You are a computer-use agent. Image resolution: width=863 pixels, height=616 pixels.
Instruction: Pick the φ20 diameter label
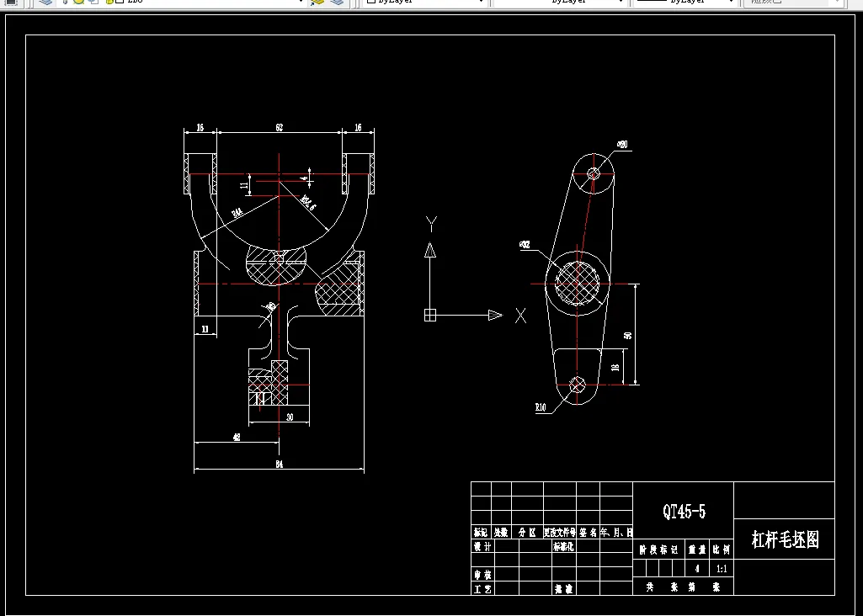pos(622,145)
